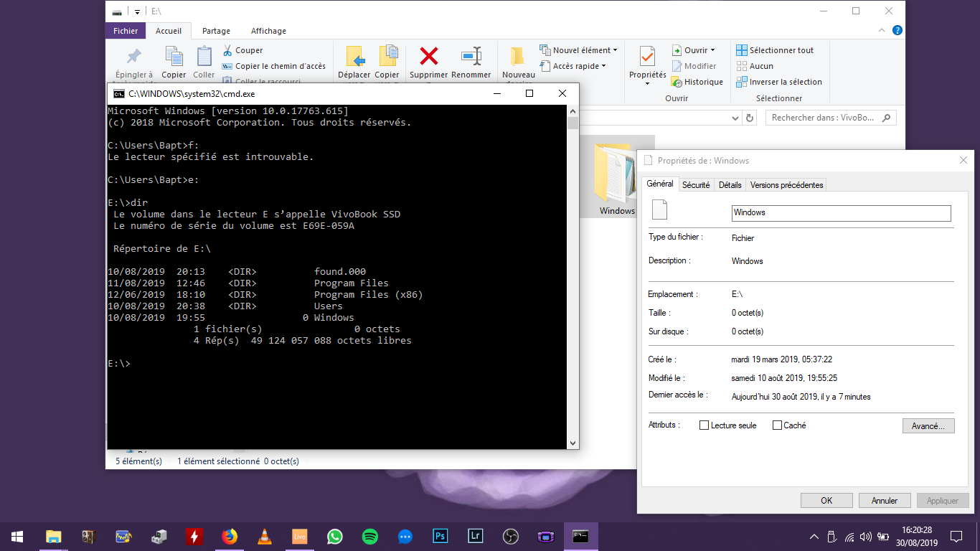This screenshot has width=980, height=551.
Task: Click the cmd scrollbar up arrow
Action: coord(573,111)
